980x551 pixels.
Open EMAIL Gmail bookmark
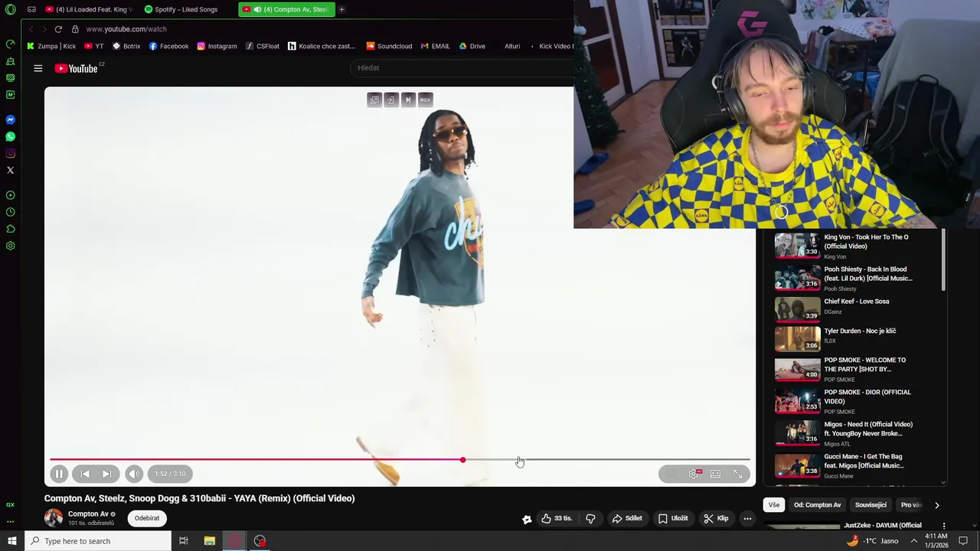pyautogui.click(x=436, y=46)
